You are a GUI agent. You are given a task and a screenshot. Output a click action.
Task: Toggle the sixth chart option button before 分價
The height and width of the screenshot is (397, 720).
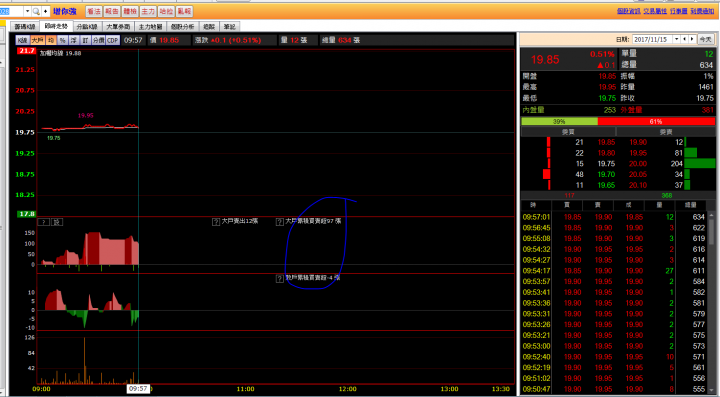[x=85, y=40]
